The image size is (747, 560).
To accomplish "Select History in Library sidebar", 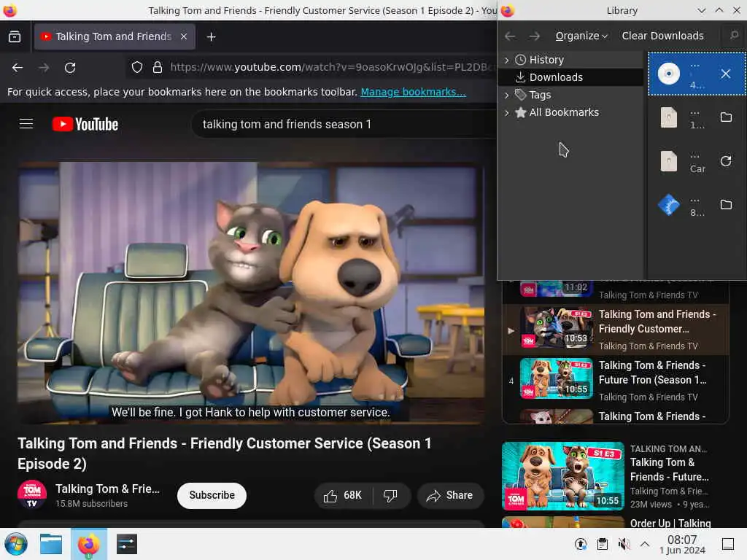I will 546,60.
